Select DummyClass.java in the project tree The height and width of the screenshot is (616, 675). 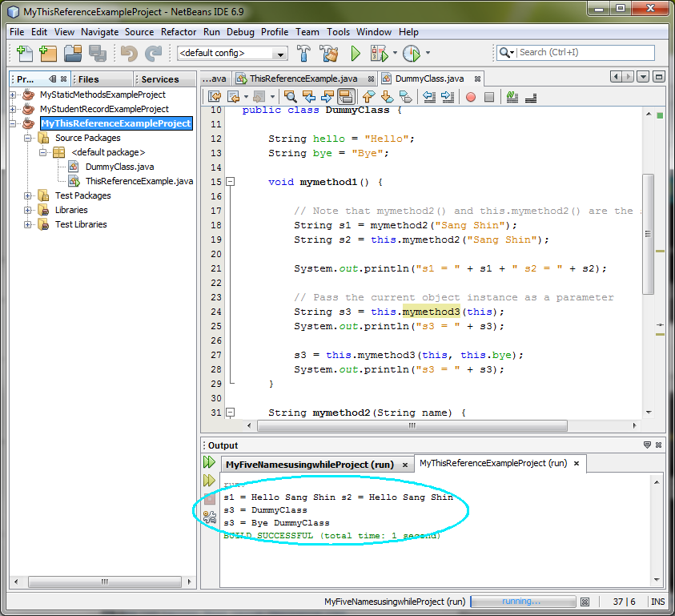click(119, 167)
